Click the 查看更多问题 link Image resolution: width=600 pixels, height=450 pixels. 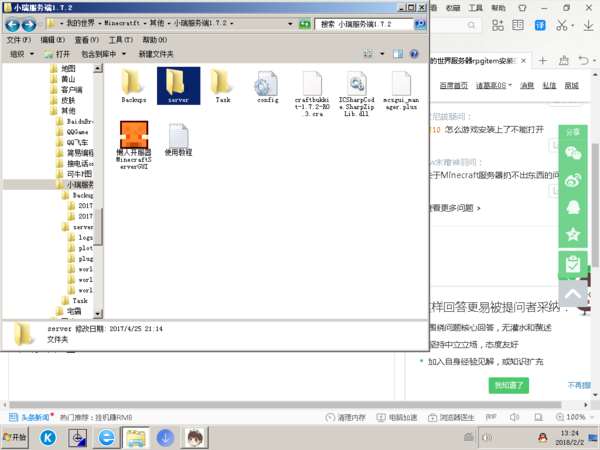point(455,208)
